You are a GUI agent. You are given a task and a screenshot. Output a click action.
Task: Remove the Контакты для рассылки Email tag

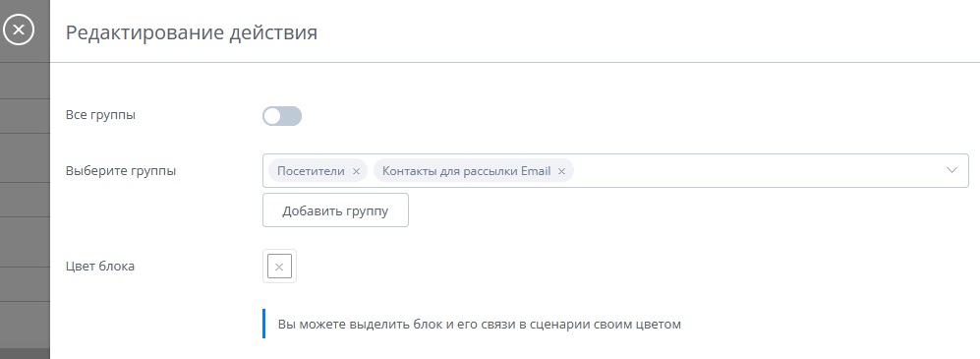[561, 171]
